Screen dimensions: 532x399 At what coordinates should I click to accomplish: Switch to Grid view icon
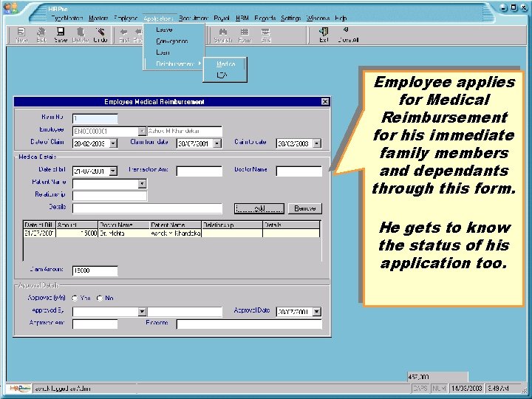(x=266, y=35)
